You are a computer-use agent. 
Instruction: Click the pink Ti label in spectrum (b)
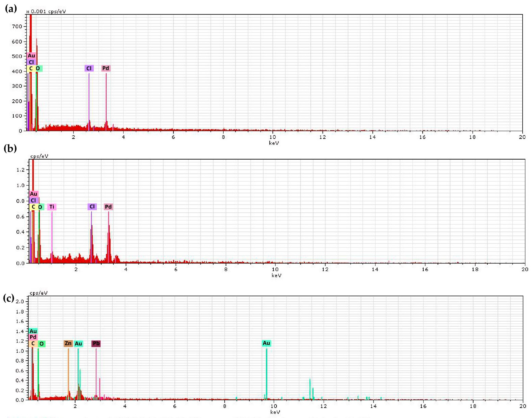pos(52,207)
